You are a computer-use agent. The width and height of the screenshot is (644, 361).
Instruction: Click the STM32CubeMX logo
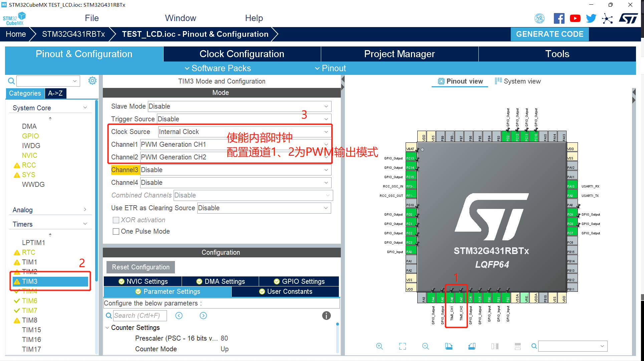point(14,19)
